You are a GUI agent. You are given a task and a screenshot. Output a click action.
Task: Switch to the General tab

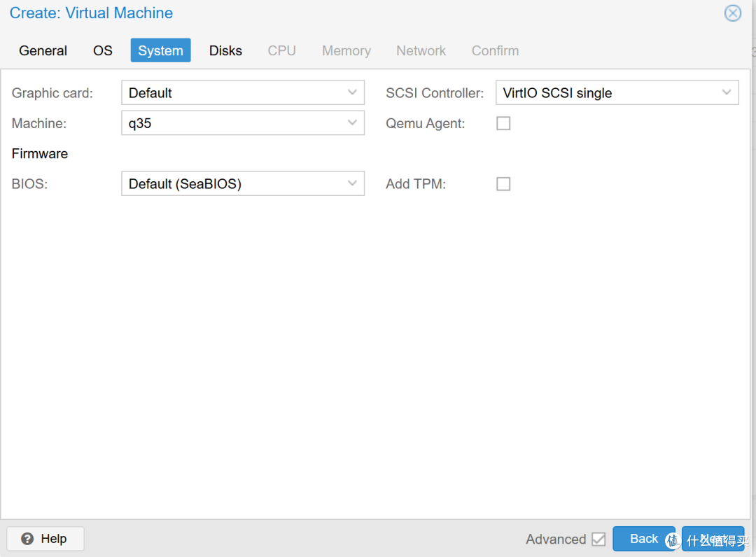[x=43, y=50]
